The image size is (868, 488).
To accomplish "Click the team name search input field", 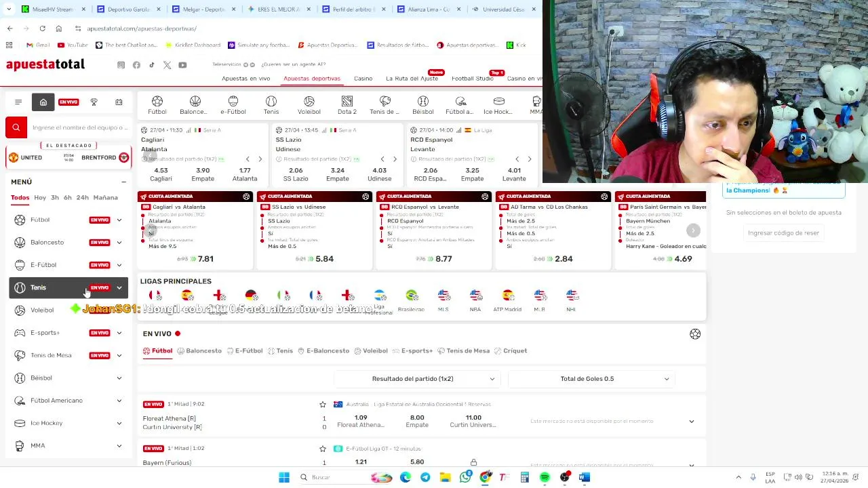I will [79, 127].
